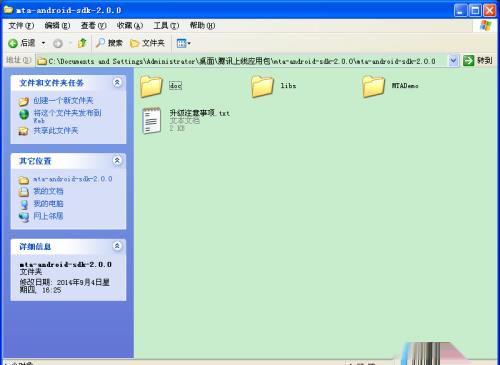The width and height of the screenshot is (500, 365).
Task: Open the 收藏(A) menu
Action: 130,26
